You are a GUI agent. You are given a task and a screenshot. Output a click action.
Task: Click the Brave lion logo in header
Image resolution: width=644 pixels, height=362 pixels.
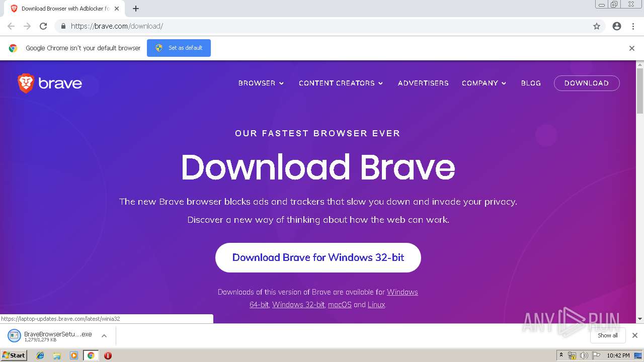[50, 83]
